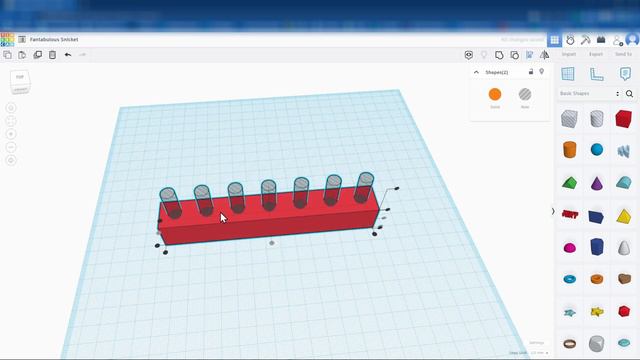Pick the dark blue Wedge shape
The image size is (640, 360).
tap(596, 216)
